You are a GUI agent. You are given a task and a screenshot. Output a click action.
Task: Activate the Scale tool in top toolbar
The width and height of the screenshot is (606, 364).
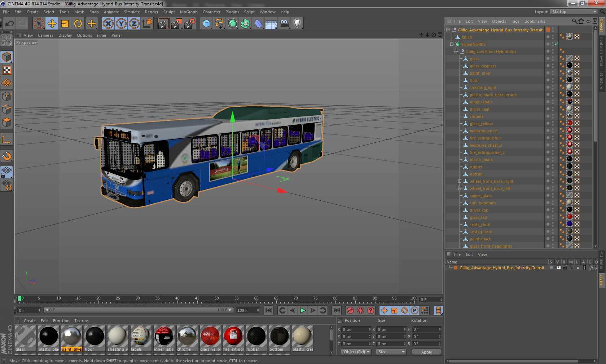(x=65, y=24)
